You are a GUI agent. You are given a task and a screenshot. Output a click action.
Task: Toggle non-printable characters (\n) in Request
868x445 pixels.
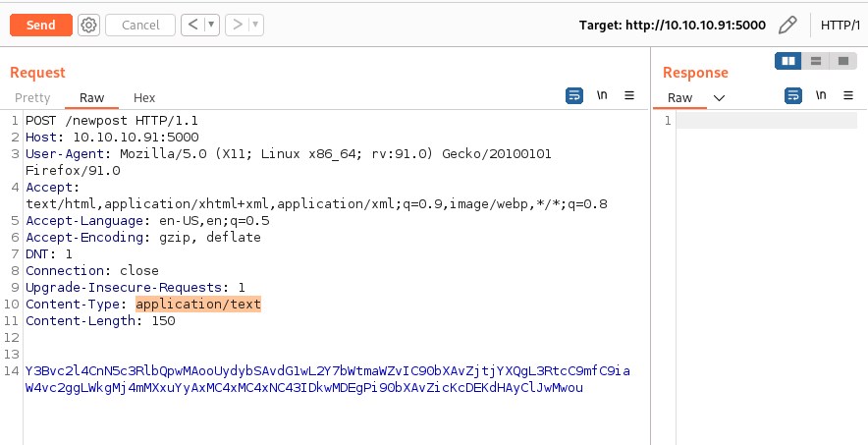tap(602, 96)
